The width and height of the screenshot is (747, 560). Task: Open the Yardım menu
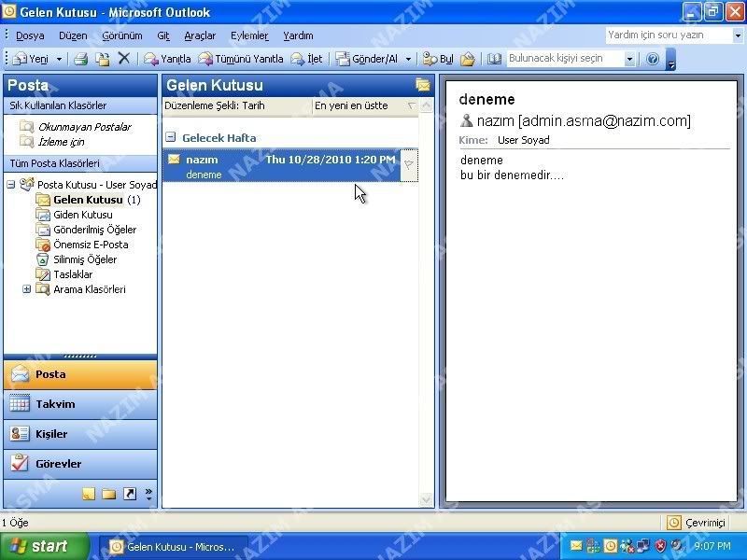pyautogui.click(x=298, y=35)
